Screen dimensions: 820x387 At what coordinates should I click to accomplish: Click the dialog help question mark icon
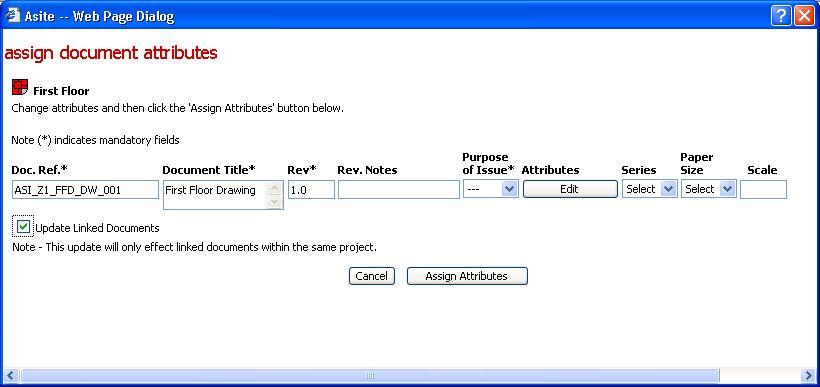[x=781, y=16]
